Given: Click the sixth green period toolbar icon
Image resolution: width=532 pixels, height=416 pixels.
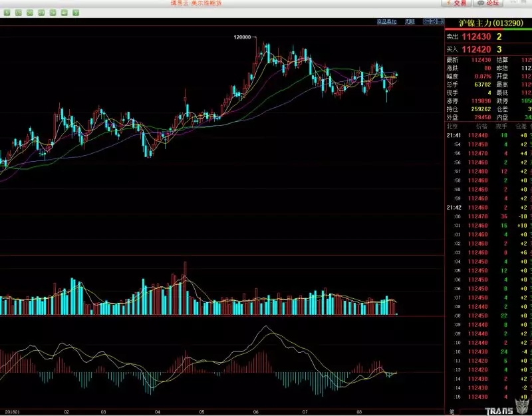Looking at the screenshot, I should coord(65,13).
